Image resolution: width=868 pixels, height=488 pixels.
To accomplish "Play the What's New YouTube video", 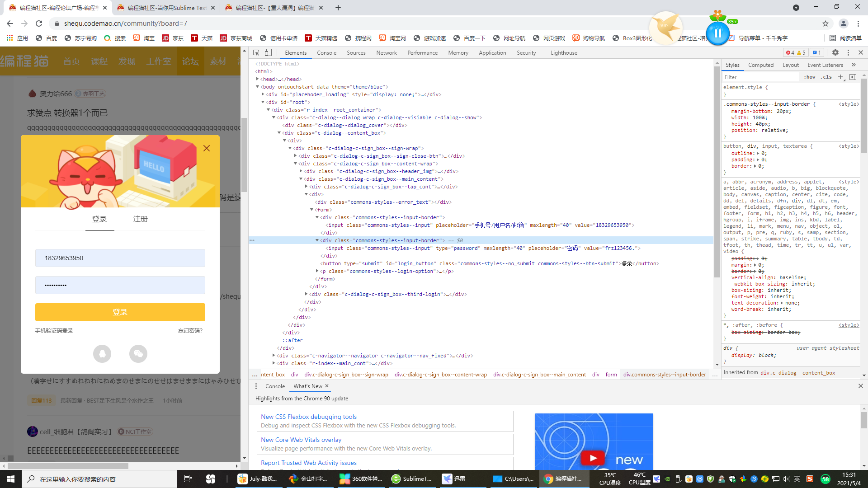I will click(593, 458).
